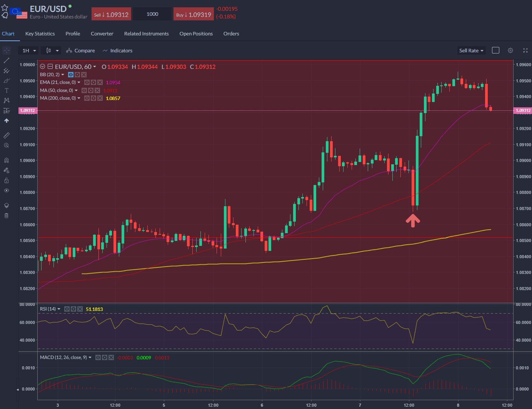Open the 1H timeframe dropdown

tap(28, 50)
